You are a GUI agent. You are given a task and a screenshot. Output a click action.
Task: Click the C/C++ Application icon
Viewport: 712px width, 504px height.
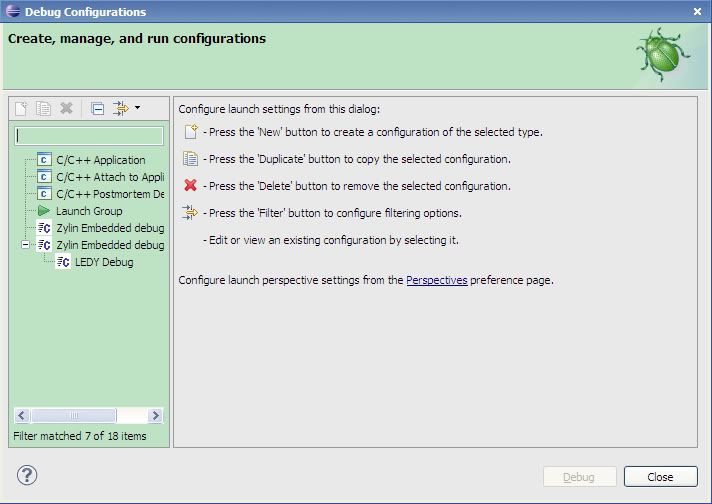coord(44,160)
